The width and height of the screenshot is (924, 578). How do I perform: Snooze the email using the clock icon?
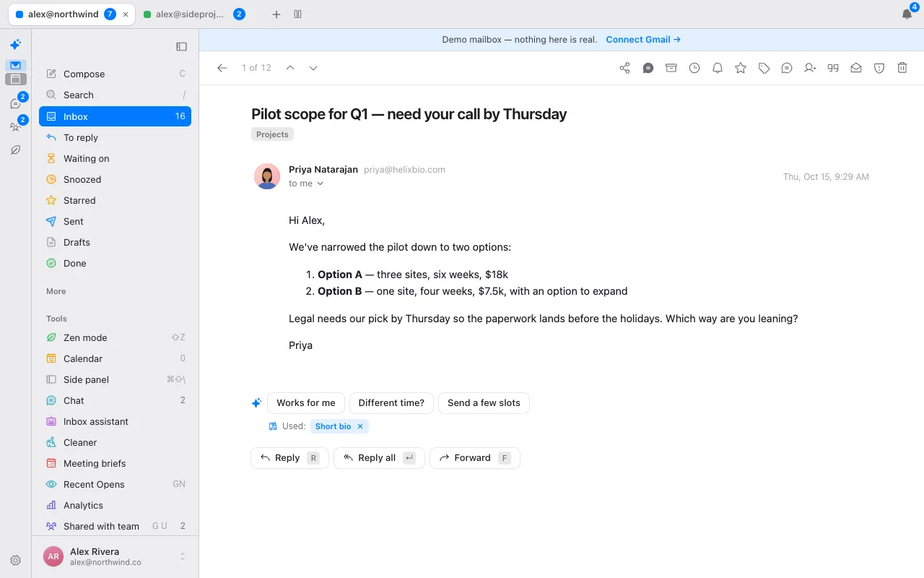pyautogui.click(x=694, y=68)
